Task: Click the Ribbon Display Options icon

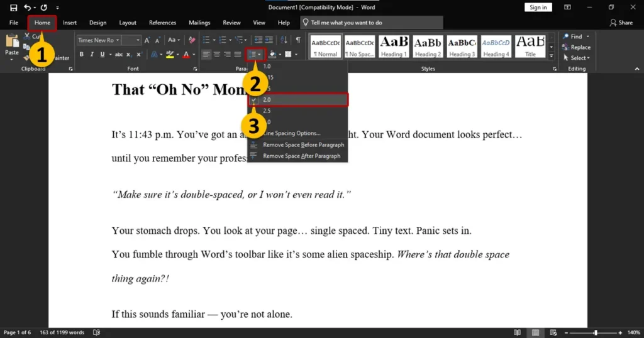Action: pos(567,8)
